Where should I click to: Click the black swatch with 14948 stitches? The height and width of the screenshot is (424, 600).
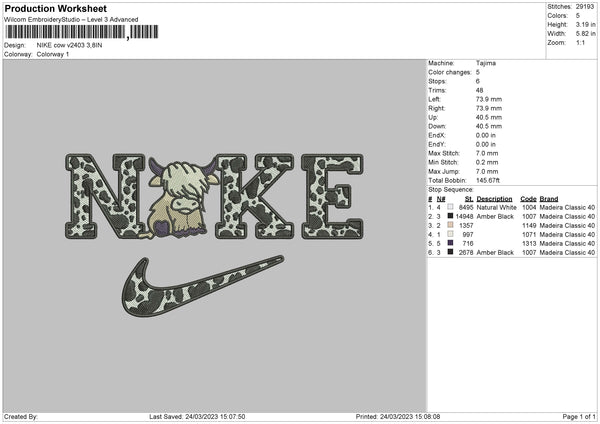[x=450, y=216]
